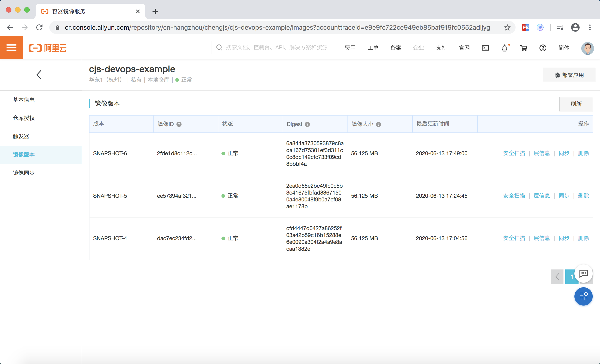Screen dimensions: 600x364
Task: Open the orange hamburger main menu
Action: point(11,47)
